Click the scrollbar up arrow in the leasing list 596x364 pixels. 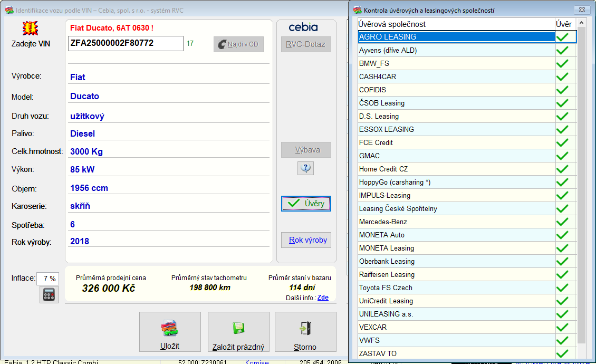(581, 23)
